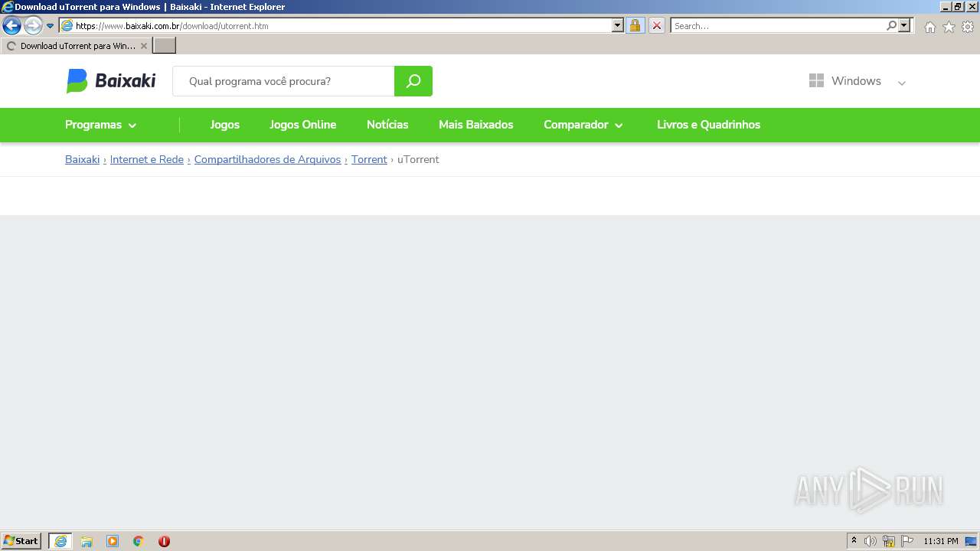Open the search provider dropdown arrow
Image resolution: width=980 pixels, height=551 pixels.
tap(904, 25)
